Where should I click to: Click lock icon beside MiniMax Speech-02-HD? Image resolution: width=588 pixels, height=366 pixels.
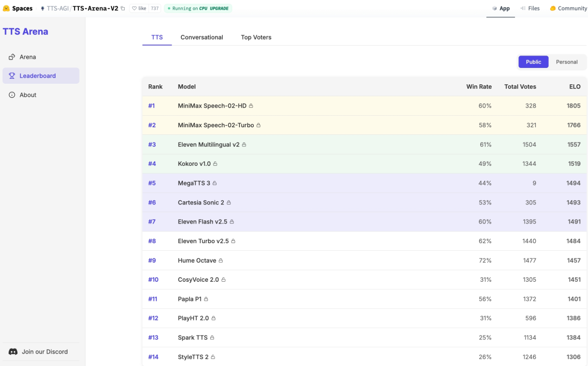point(251,106)
